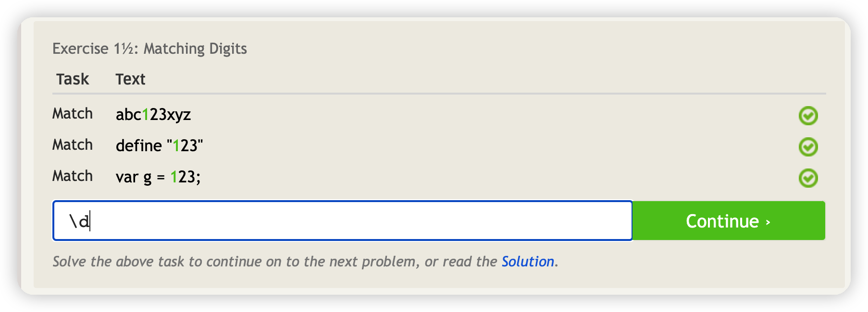The height and width of the screenshot is (312, 868).
Task: Click the highlighted green 1 in define "123"
Action: [x=176, y=145]
